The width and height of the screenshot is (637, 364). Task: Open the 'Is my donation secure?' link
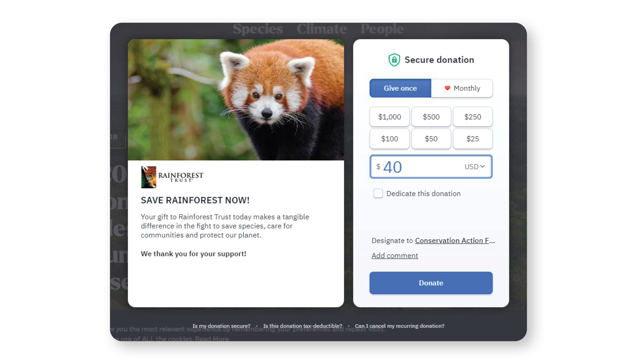pyautogui.click(x=221, y=326)
